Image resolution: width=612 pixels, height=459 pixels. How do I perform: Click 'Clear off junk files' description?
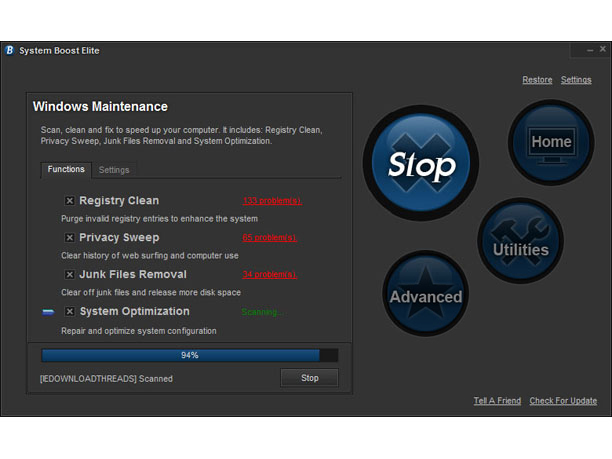[151, 292]
